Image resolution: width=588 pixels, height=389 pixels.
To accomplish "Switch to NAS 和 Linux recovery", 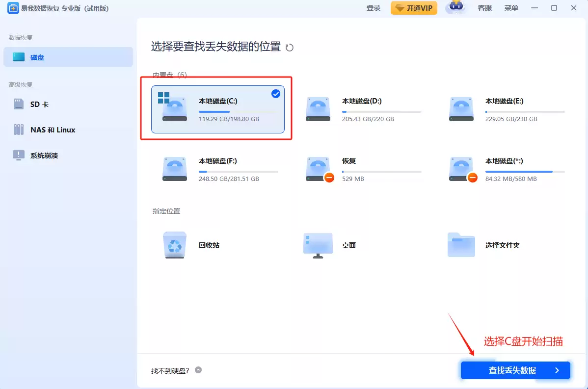I will pyautogui.click(x=53, y=130).
